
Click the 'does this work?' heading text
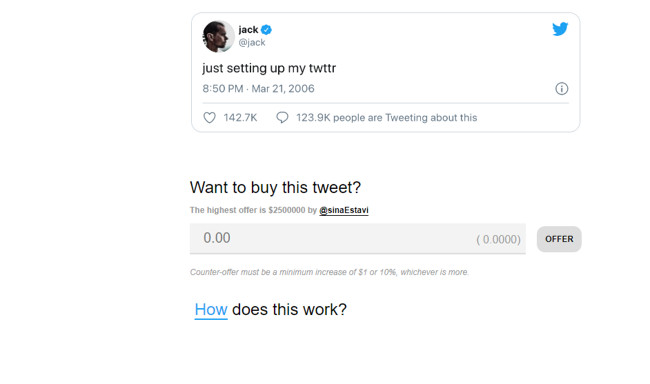[289, 310]
